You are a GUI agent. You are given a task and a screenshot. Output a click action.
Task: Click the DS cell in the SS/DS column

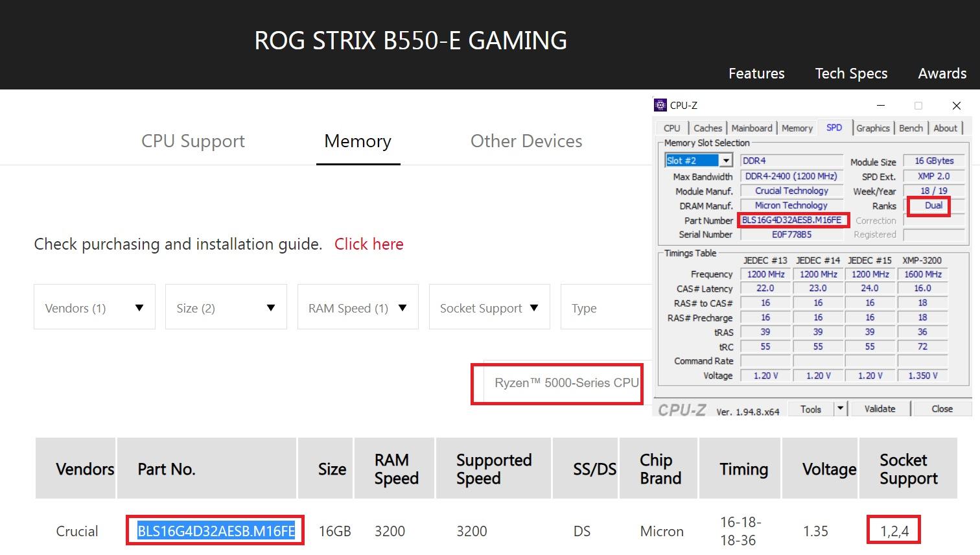[x=582, y=531]
